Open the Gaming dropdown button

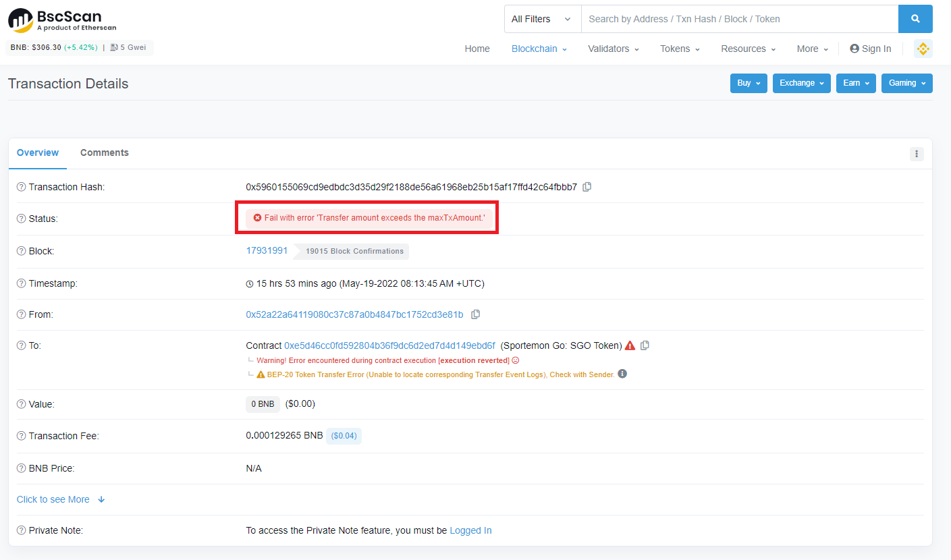point(907,83)
